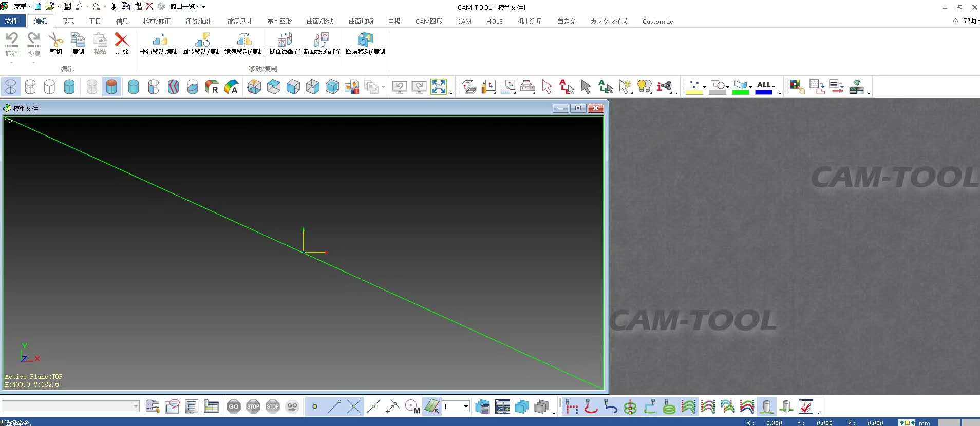This screenshot has height=426, width=980.
Task: Click the 粘贴 paste button
Action: 100,44
